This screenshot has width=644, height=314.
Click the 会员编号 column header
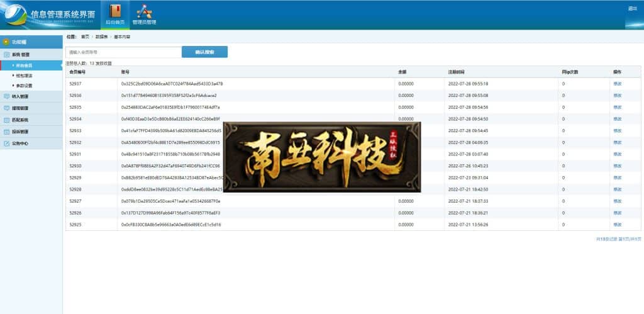pos(77,72)
